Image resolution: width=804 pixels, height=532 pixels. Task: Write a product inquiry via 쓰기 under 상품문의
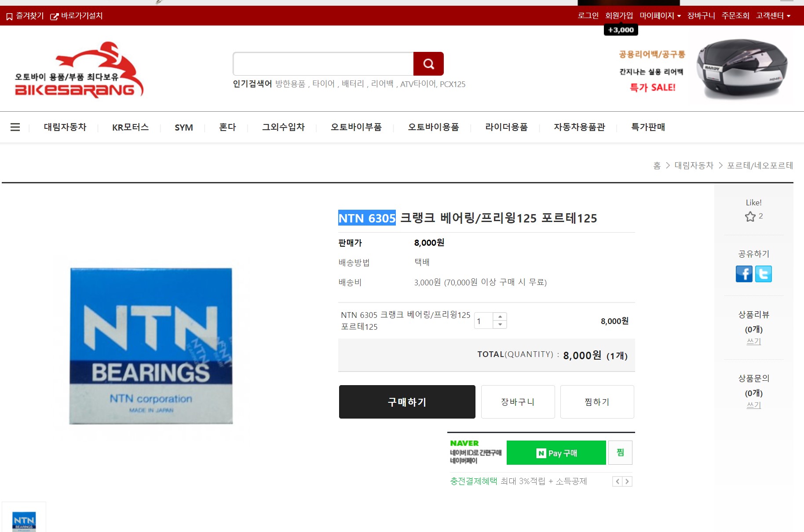click(x=753, y=405)
